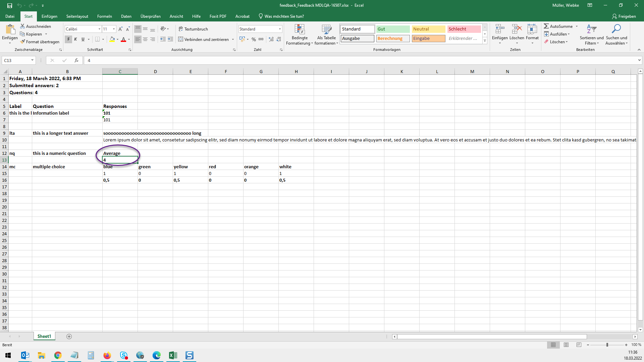Remove a decimal place
The width and height of the screenshot is (644, 362).
tap(279, 39)
